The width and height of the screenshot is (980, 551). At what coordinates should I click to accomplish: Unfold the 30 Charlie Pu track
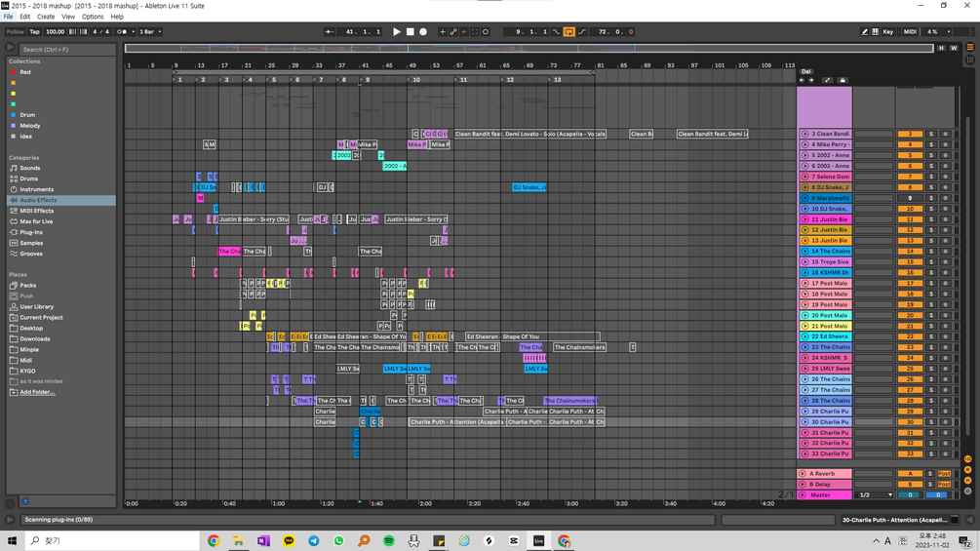click(805, 422)
